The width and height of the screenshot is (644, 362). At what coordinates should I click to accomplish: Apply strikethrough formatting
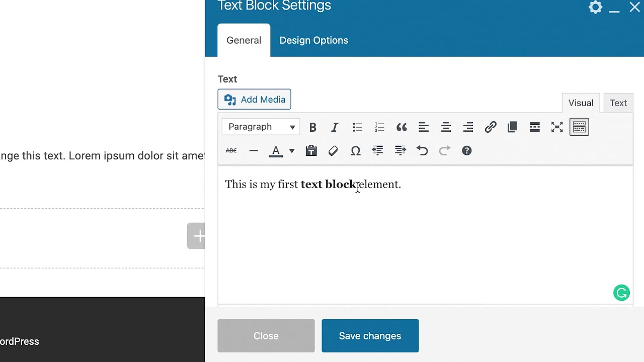point(231,150)
